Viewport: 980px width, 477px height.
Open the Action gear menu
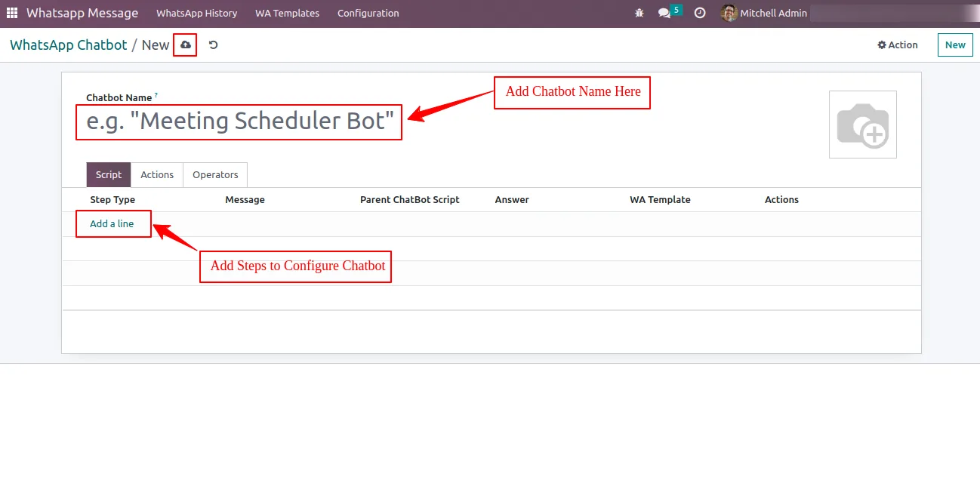(x=898, y=45)
